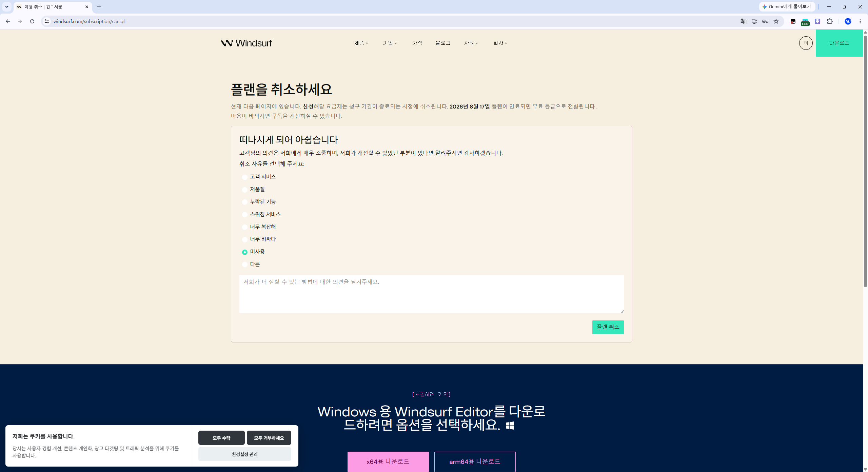Expand the 제품 navigation dropdown
This screenshot has width=868, height=472.
pos(361,43)
